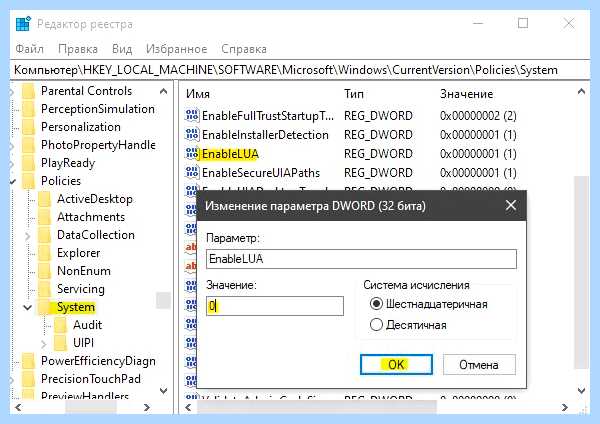The width and height of the screenshot is (600, 424).
Task: Click the values pane scroll down arrow
Action: coord(581,390)
